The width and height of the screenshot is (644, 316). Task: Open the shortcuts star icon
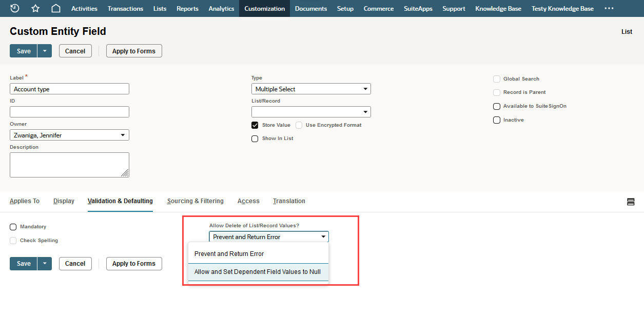click(x=35, y=8)
